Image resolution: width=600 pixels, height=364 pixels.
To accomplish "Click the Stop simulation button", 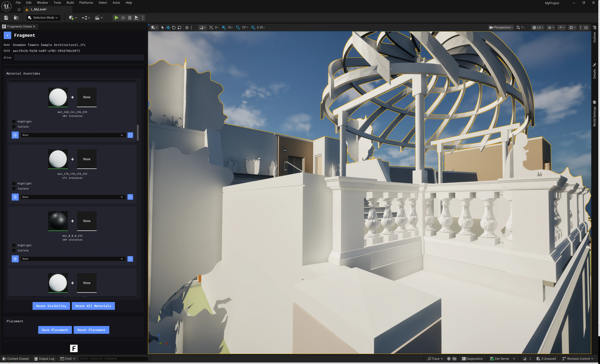I will click(x=130, y=18).
